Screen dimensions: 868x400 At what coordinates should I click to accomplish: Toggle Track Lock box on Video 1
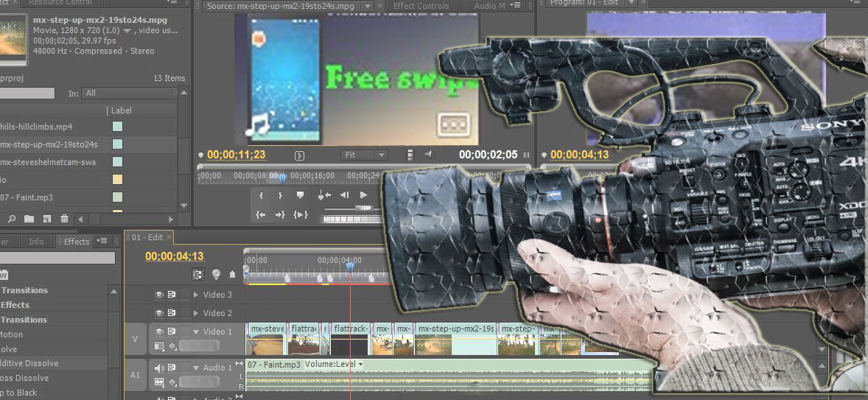pyautogui.click(x=186, y=331)
